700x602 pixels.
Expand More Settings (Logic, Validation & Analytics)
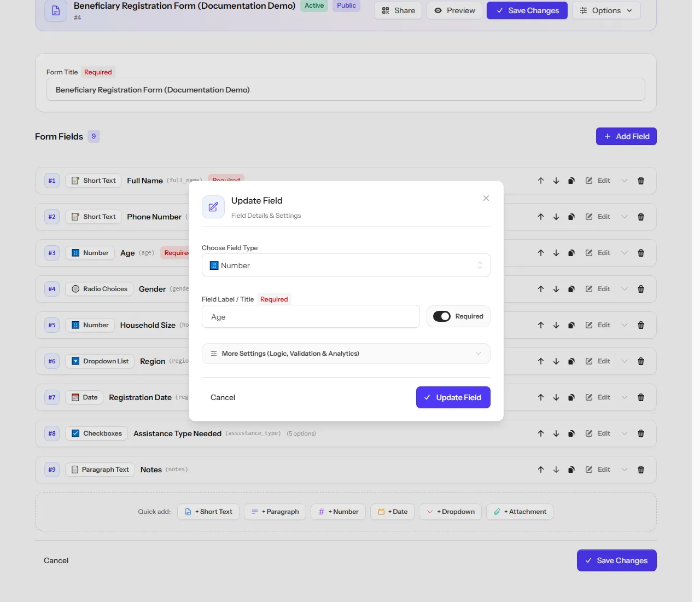[x=346, y=354]
